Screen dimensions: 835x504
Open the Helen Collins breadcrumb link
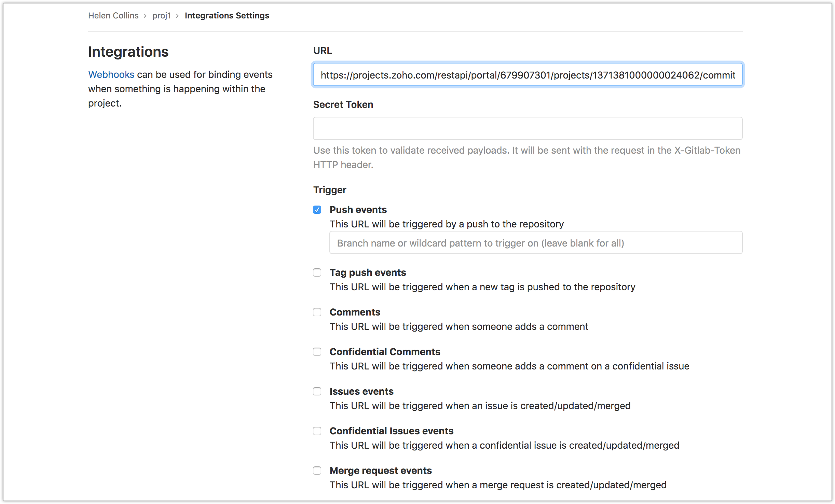click(x=113, y=16)
